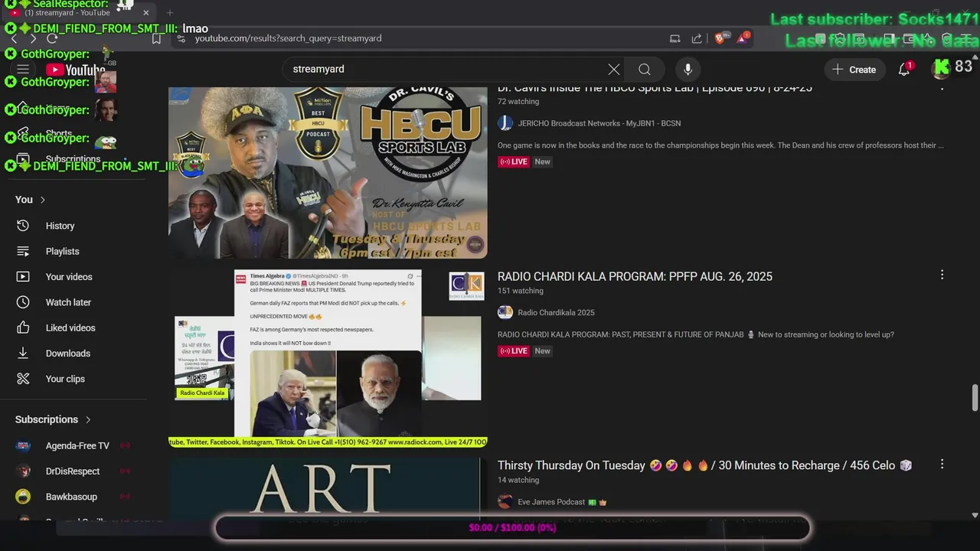Open DrDisRespect channel avatar in sidebar
The image size is (980, 551).
coord(23,471)
